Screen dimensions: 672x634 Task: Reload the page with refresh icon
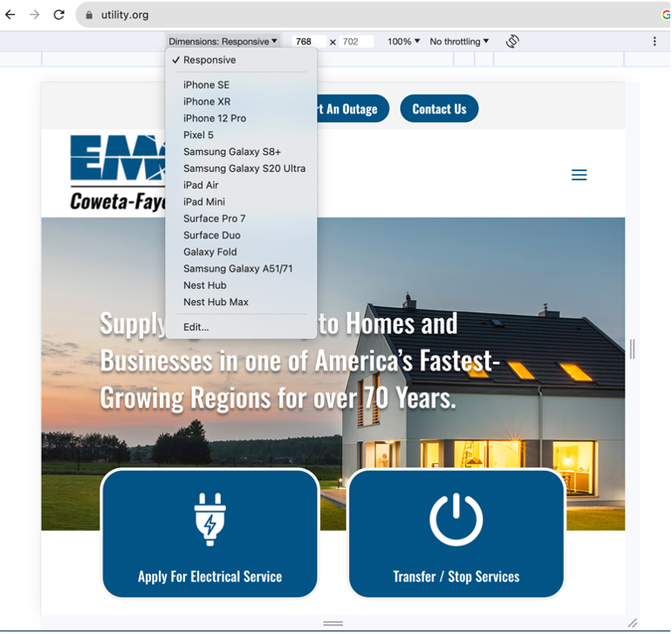click(59, 15)
